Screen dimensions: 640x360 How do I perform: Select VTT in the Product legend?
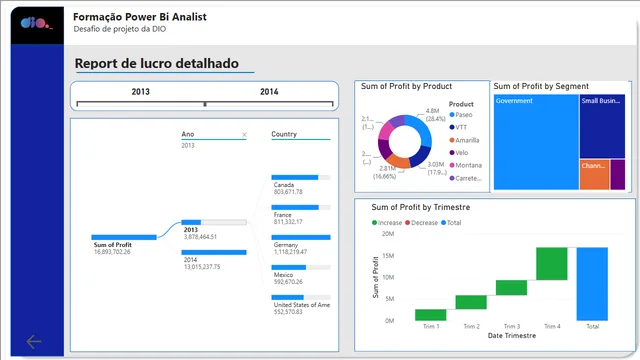pyautogui.click(x=458, y=127)
